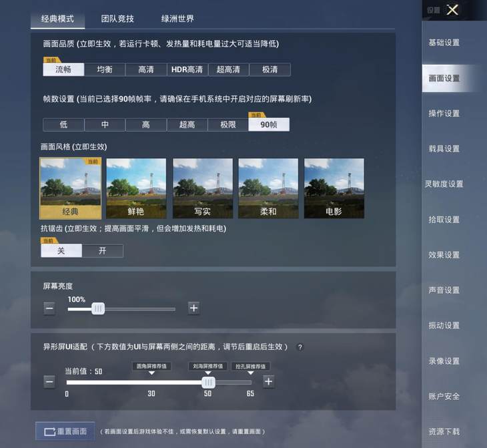The width and height of the screenshot is (487, 448).
Task: Open 灵敏度设置 in the sidebar
Action: pos(444,184)
